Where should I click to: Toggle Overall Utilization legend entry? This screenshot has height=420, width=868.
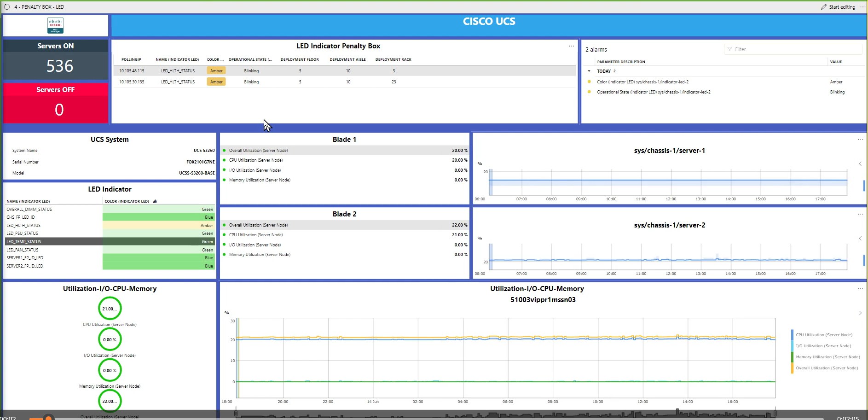pyautogui.click(x=827, y=368)
